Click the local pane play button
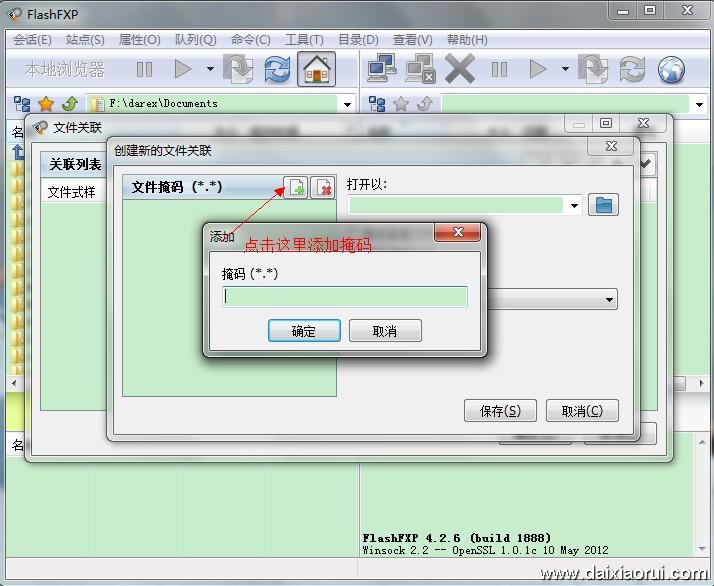Screen dimensions: 714x586 coord(183,69)
